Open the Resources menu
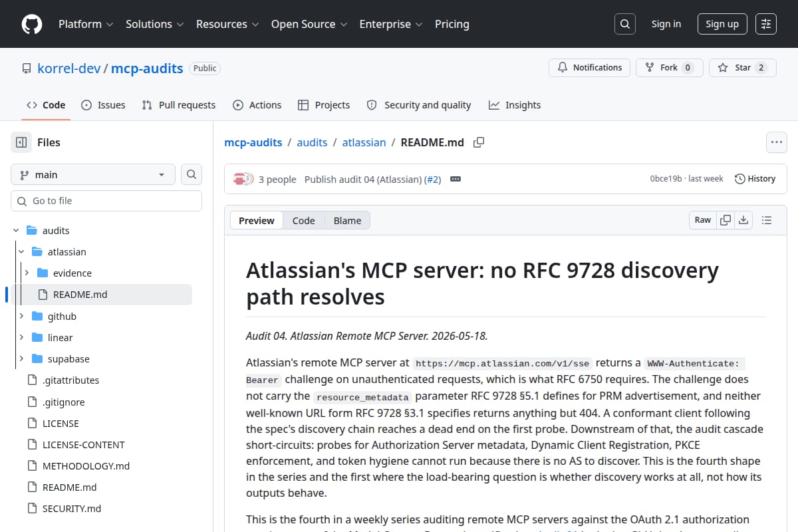Viewport: 798px width, 532px height. [x=227, y=24]
